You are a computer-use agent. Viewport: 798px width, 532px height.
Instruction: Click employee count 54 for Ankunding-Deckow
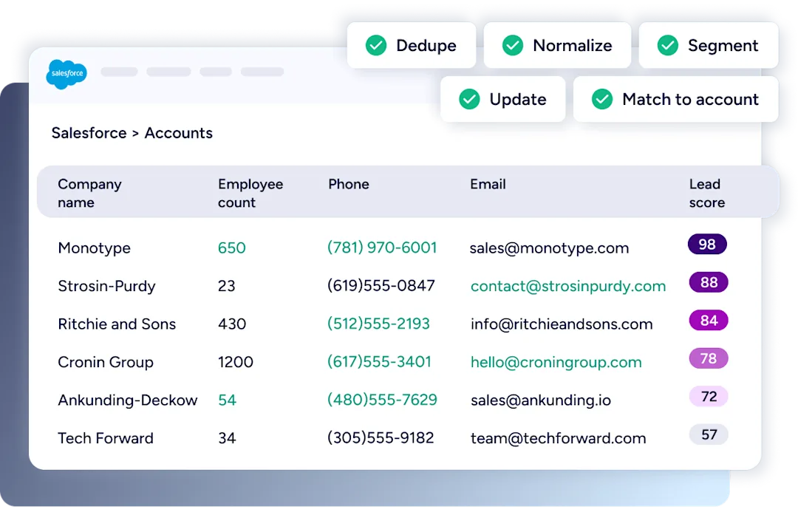[x=227, y=400]
